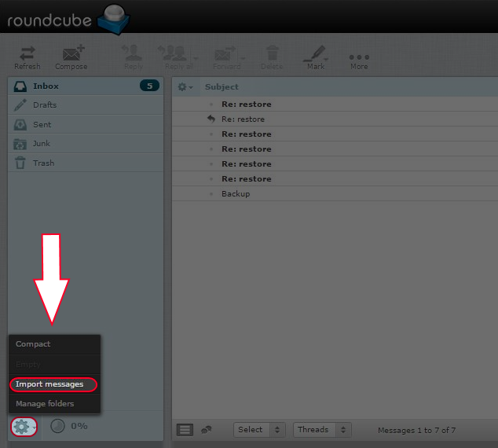Click the disk quota circle indicator
Screen dimensions: 498x448
tap(57, 426)
